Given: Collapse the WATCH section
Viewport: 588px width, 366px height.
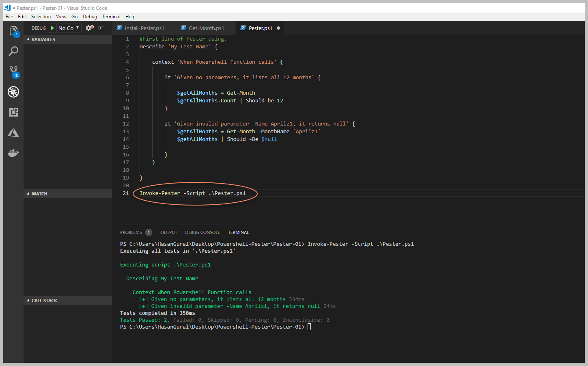Looking at the screenshot, I should click(x=68, y=194).
